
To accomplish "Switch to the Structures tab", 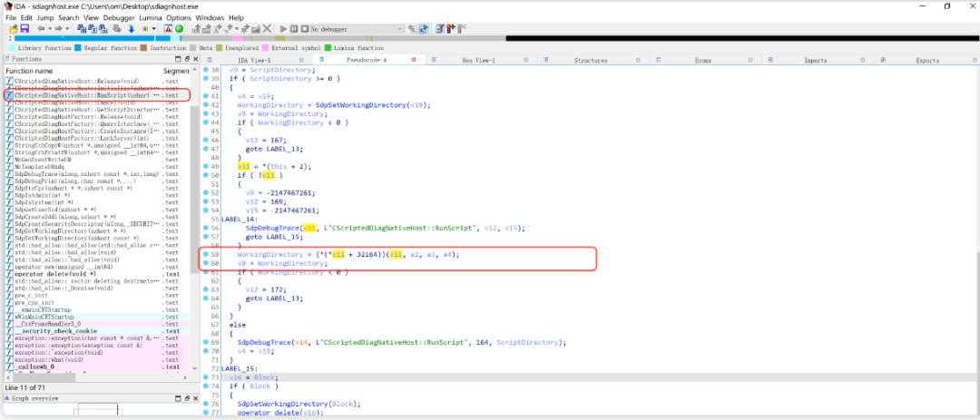I will pos(591,60).
